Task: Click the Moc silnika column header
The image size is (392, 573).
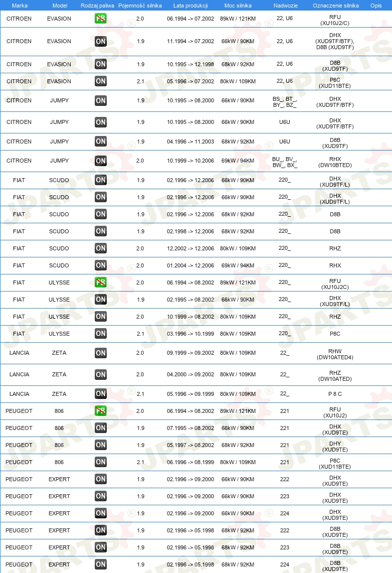Action: [x=238, y=6]
